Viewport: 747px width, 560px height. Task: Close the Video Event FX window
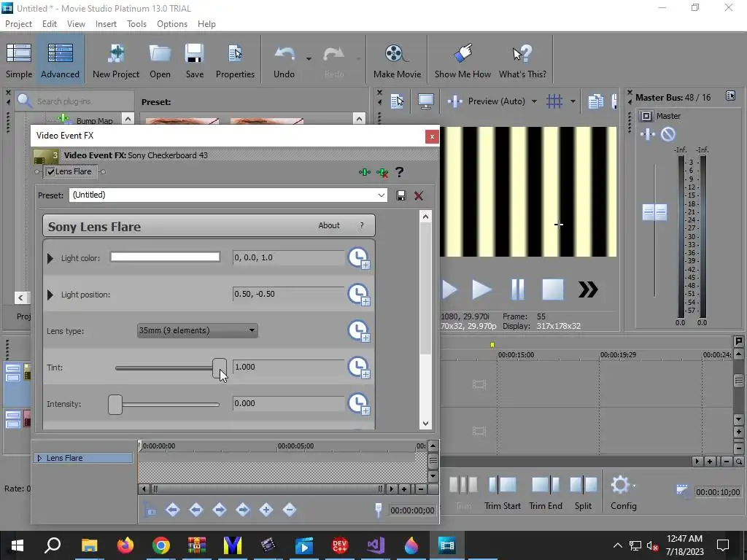[x=432, y=136]
